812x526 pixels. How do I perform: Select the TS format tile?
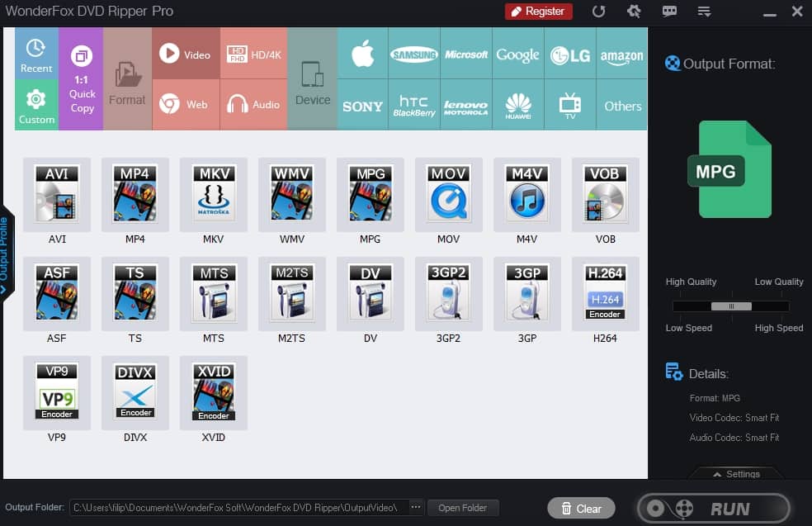coord(135,293)
